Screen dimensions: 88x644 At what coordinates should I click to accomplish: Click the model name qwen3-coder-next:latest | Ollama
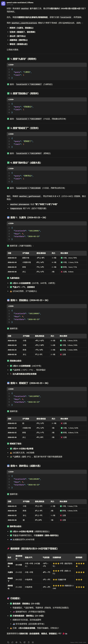click(x=20, y=3)
